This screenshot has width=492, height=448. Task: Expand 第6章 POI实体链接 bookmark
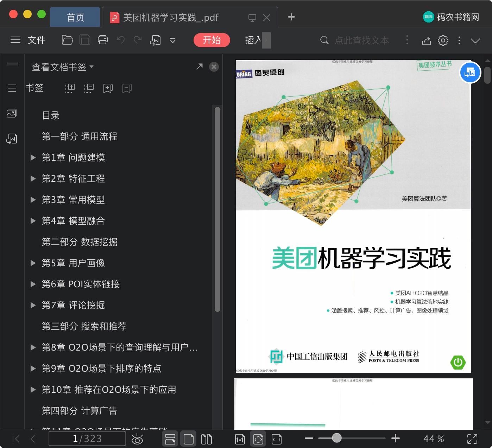33,284
